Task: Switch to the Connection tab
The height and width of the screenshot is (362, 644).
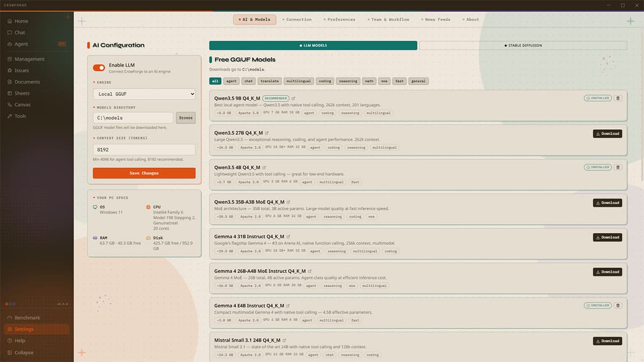Action: point(297,19)
